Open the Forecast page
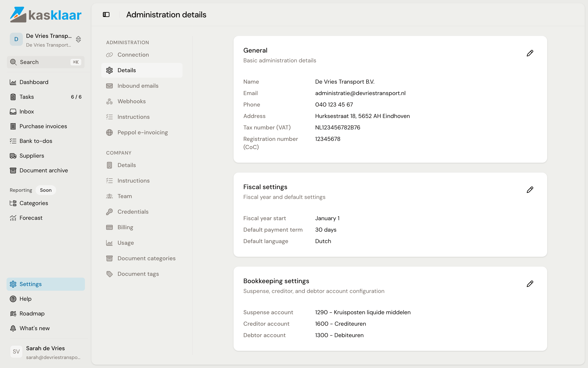Viewport: 588px width, 368px height. point(46,218)
